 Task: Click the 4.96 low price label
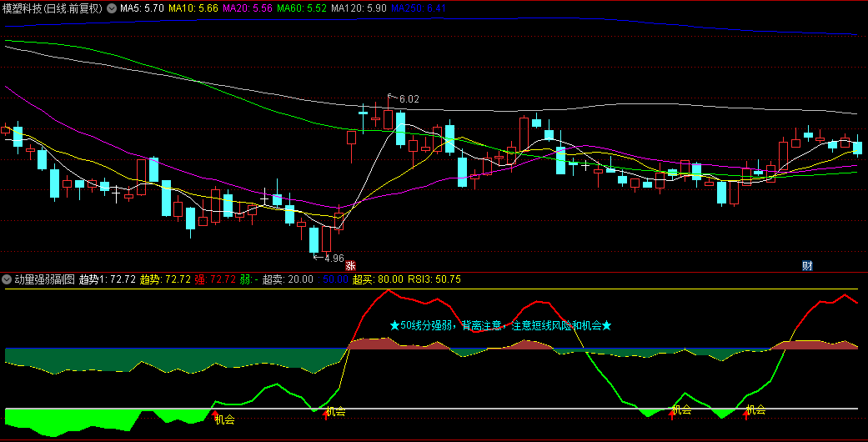pos(334,258)
